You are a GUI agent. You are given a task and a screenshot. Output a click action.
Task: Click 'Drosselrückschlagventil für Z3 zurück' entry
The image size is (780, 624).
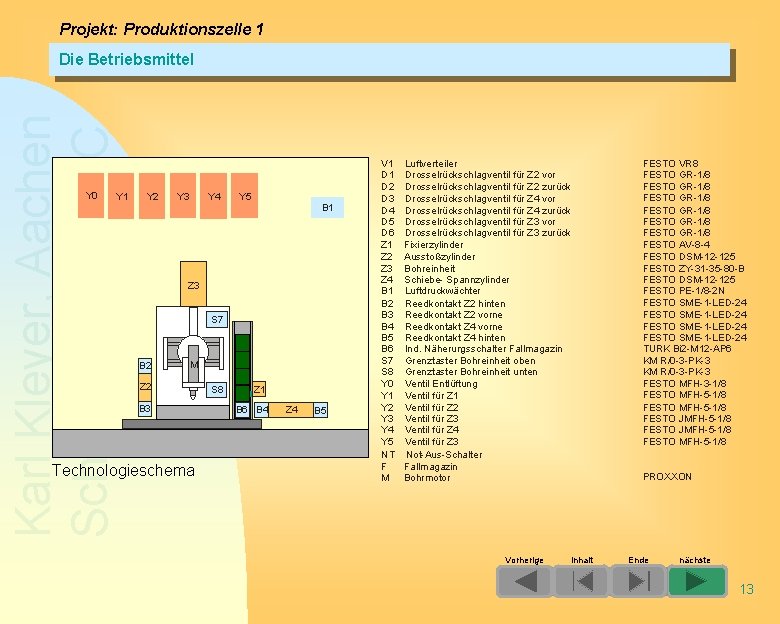pyautogui.click(x=488, y=233)
